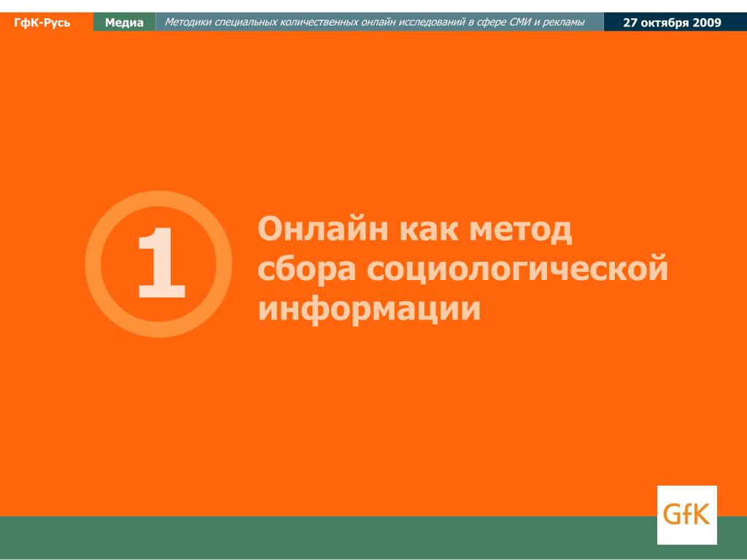Click the circled number 1 graphic

[158, 264]
